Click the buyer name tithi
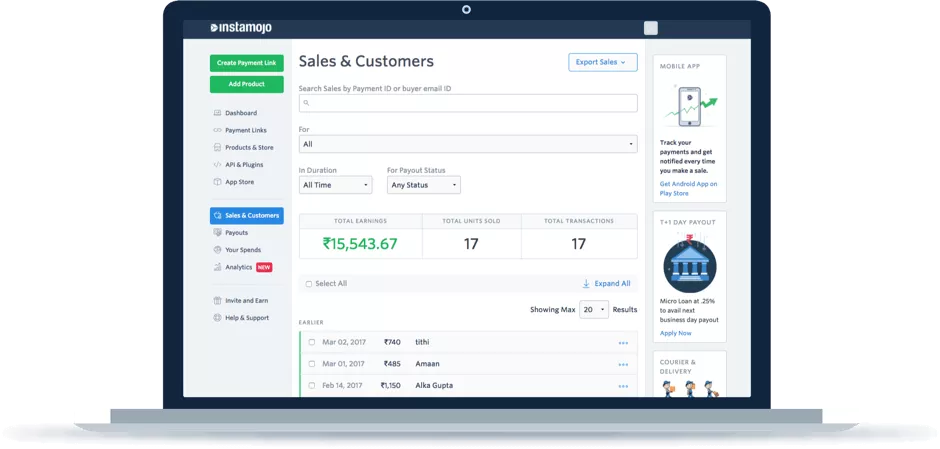Image resolution: width=940 pixels, height=449 pixels. tap(422, 342)
